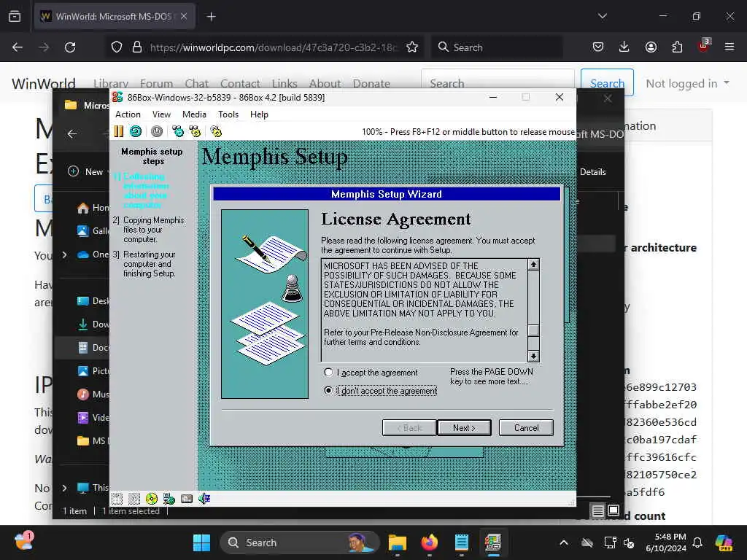Viewport: 747px width, 560px height.
Task: Open the 86Box Media menu
Action: [x=194, y=114]
